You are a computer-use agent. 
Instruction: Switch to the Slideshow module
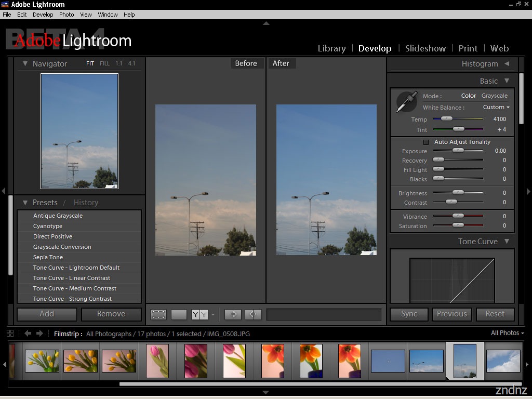point(425,48)
